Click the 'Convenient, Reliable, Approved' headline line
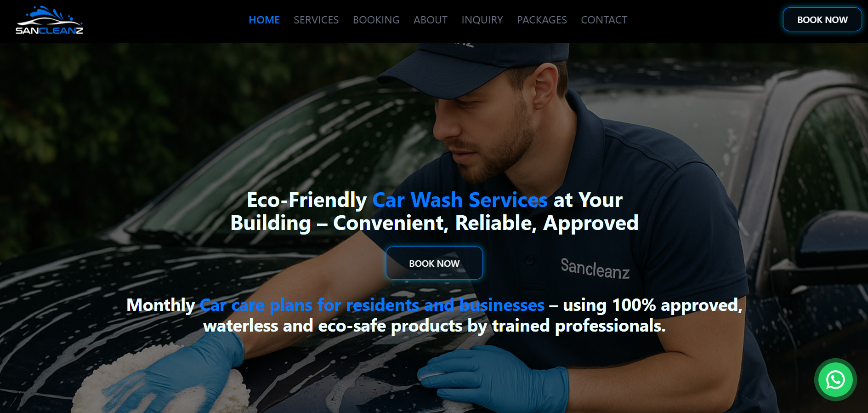Viewport: 868px width, 413px height. [x=486, y=223]
